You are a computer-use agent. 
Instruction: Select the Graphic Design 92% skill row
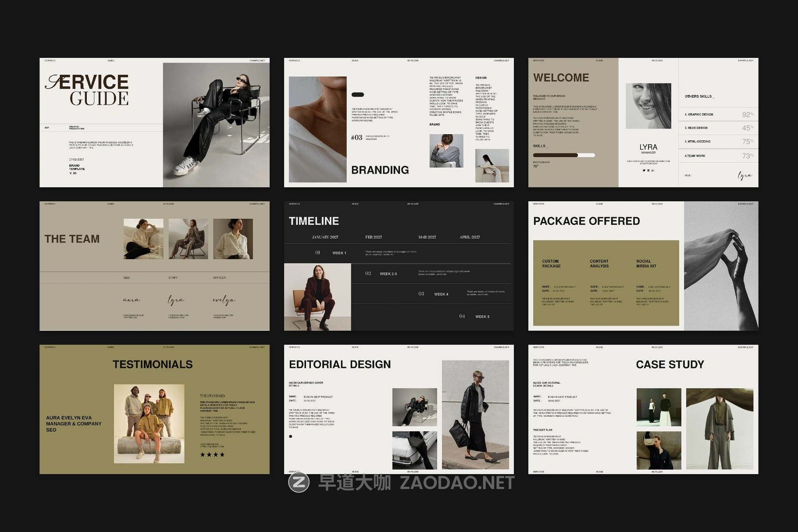718,114
